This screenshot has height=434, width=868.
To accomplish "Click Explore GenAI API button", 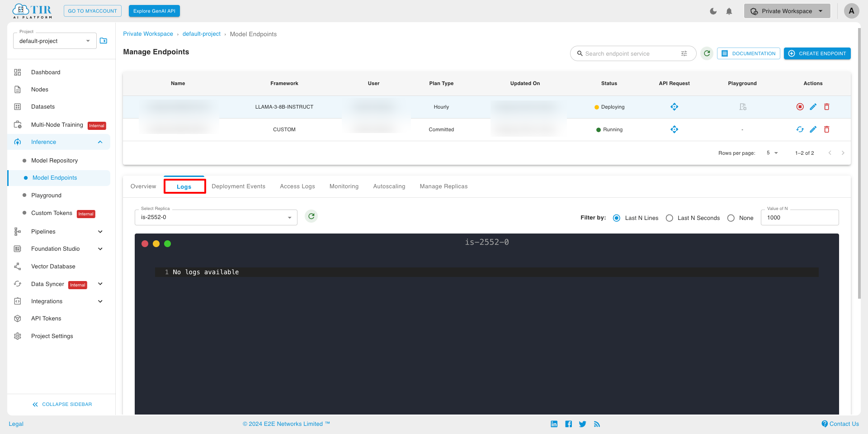I will (x=154, y=11).
